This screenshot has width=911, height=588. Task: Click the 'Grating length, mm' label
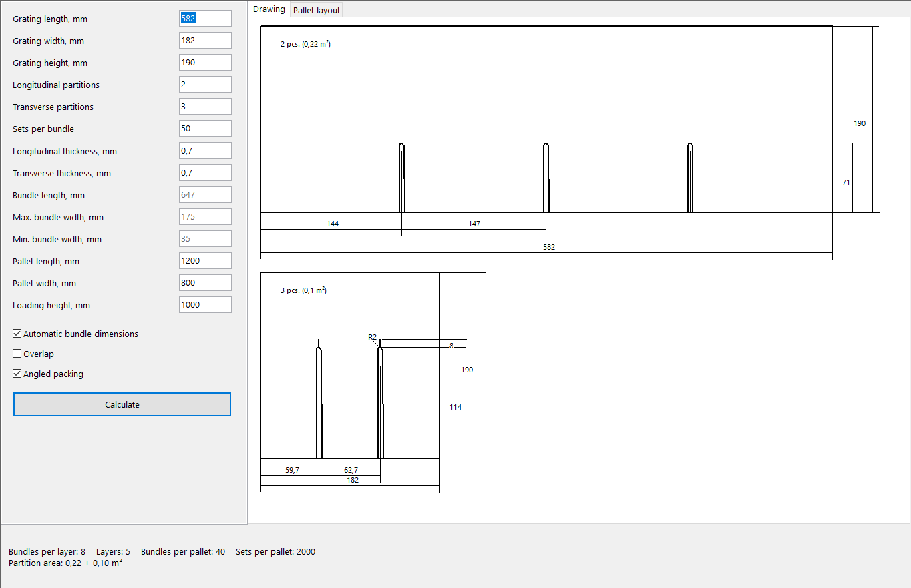[x=50, y=19]
